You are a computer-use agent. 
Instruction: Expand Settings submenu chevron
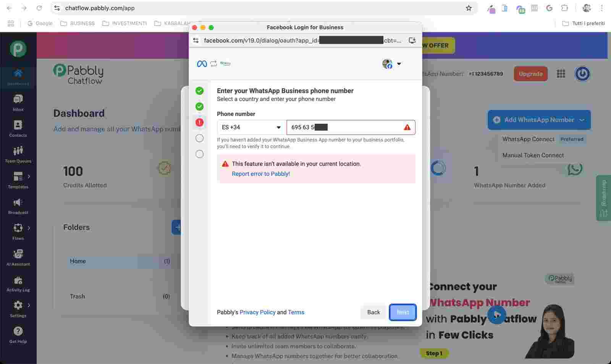29,305
